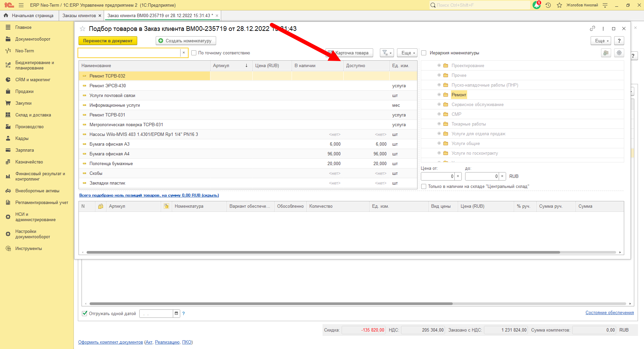Click the product search input field
Image resolution: width=644 pixels, height=349 pixels.
(x=130, y=53)
